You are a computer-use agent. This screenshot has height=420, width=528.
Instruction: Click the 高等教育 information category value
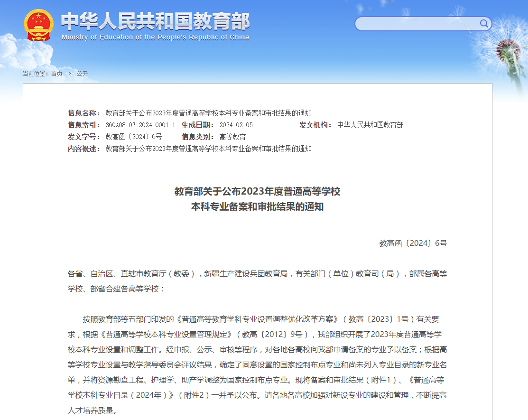coord(232,137)
